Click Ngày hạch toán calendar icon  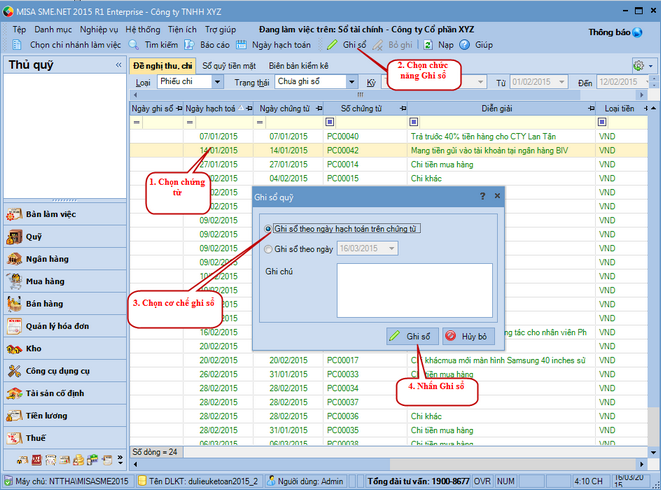[x=241, y=45]
